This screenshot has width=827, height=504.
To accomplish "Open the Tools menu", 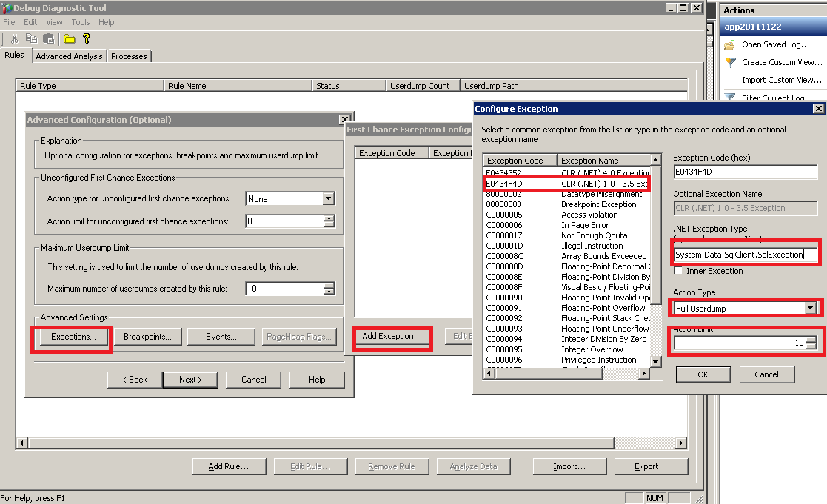I will click(x=80, y=22).
